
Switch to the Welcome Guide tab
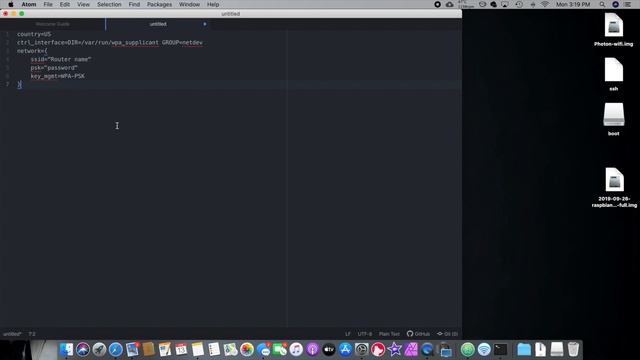[x=53, y=24]
